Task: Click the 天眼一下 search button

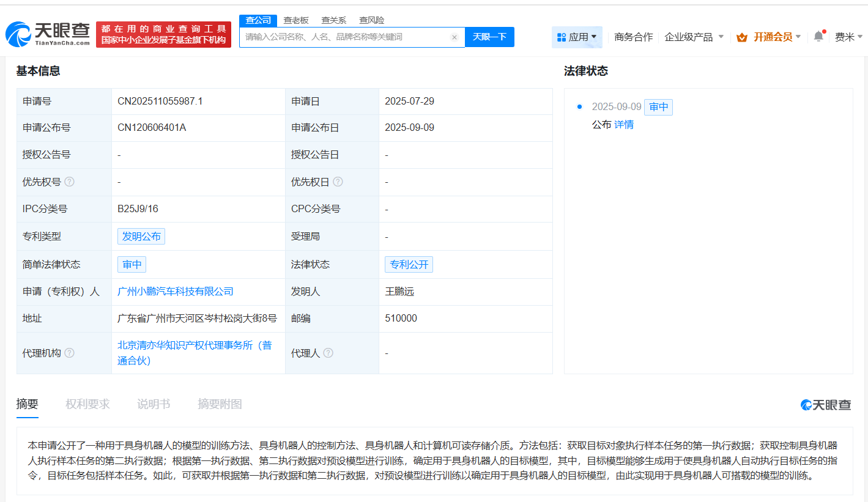Action: click(489, 37)
